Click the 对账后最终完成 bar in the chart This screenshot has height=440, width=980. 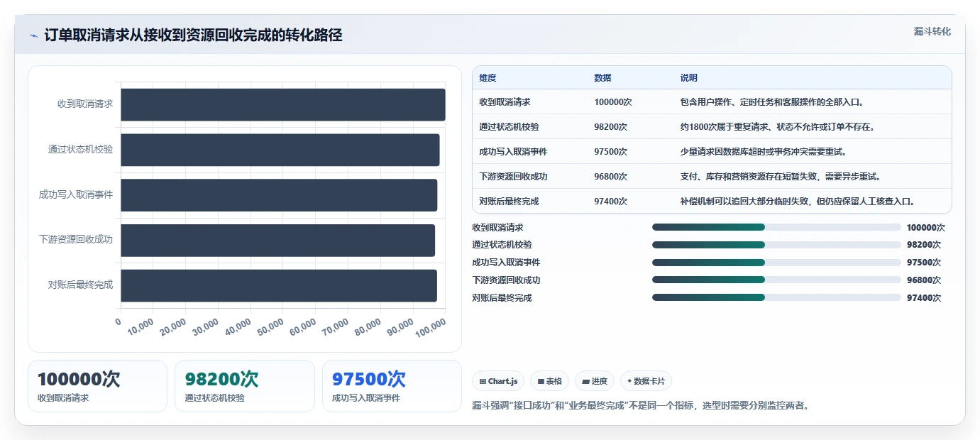pyautogui.click(x=279, y=286)
